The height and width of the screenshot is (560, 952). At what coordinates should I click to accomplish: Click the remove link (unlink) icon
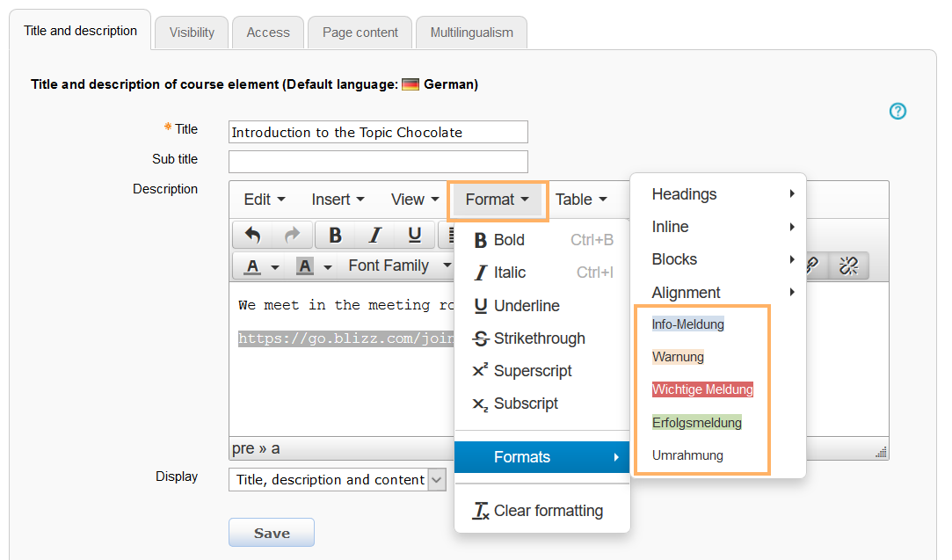coord(848,266)
